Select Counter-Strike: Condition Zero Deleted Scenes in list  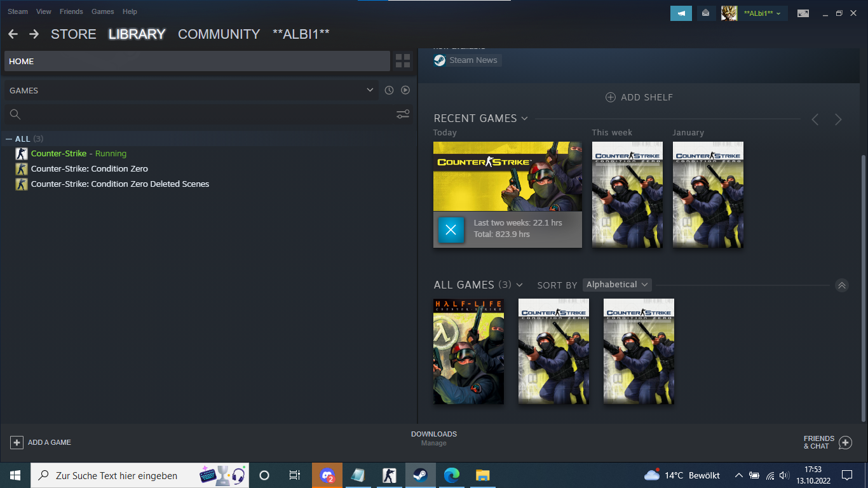tap(119, 184)
